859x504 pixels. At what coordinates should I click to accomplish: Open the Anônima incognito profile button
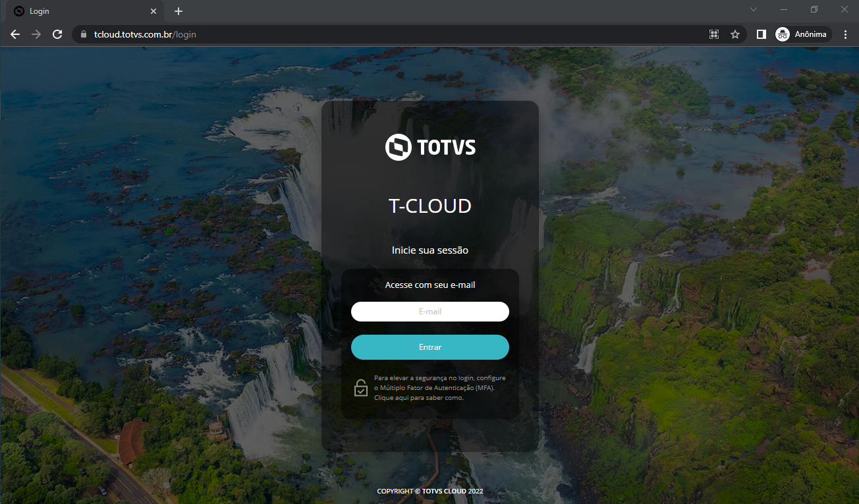click(x=802, y=34)
